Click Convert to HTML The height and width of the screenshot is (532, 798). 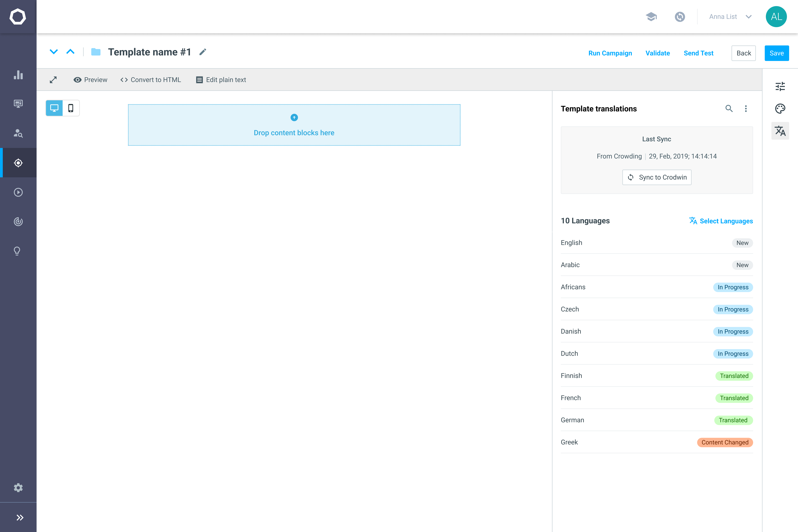click(x=151, y=80)
